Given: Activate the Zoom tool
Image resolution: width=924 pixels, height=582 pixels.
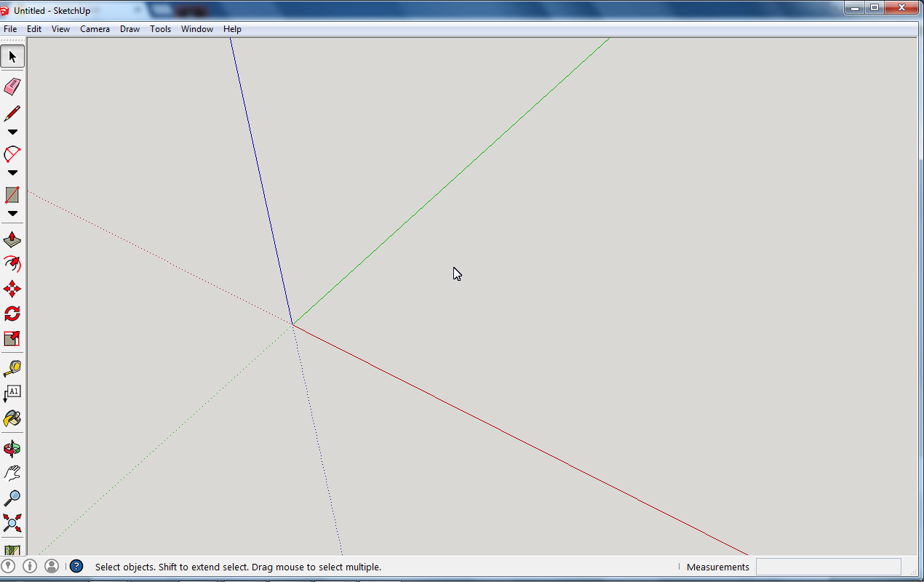Looking at the screenshot, I should [12, 498].
